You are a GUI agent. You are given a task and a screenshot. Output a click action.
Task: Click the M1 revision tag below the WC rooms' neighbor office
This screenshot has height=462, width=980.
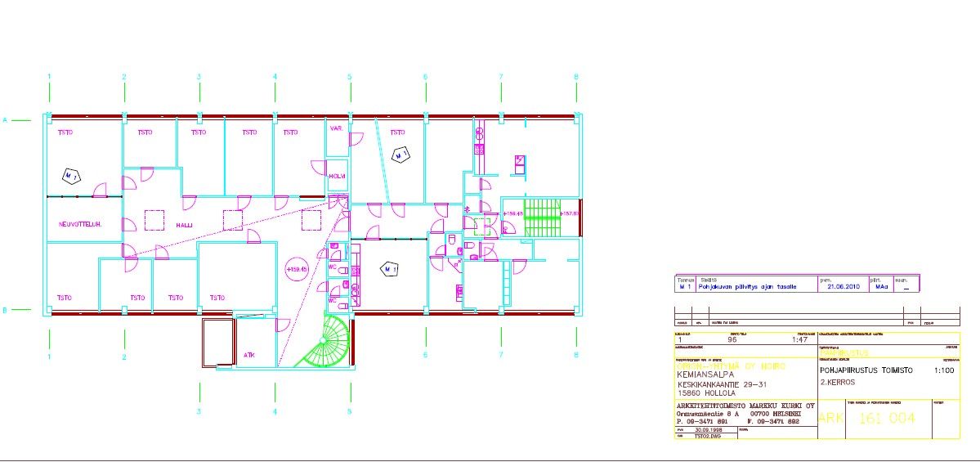click(x=391, y=268)
